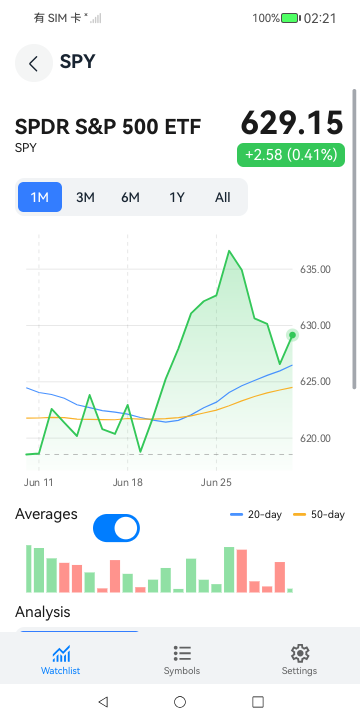The height and width of the screenshot is (720, 360).
Task: Select the 6M time range
Action: click(x=130, y=197)
